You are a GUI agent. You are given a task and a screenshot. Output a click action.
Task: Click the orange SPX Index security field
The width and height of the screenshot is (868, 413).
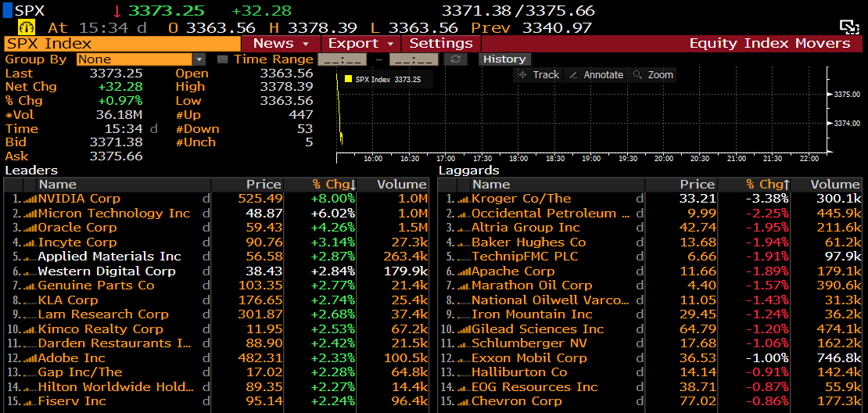click(x=122, y=44)
